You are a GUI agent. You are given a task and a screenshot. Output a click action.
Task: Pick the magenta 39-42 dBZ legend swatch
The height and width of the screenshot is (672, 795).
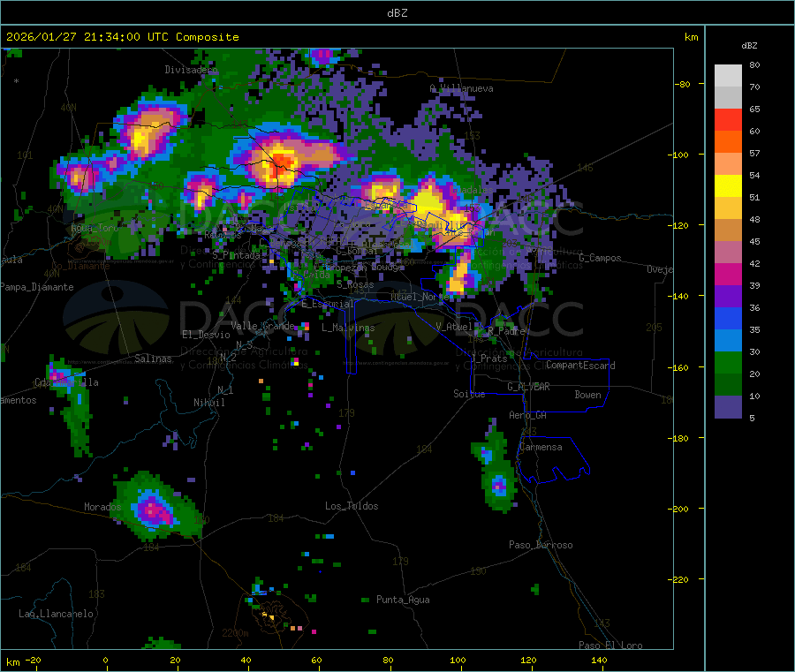[x=728, y=274]
